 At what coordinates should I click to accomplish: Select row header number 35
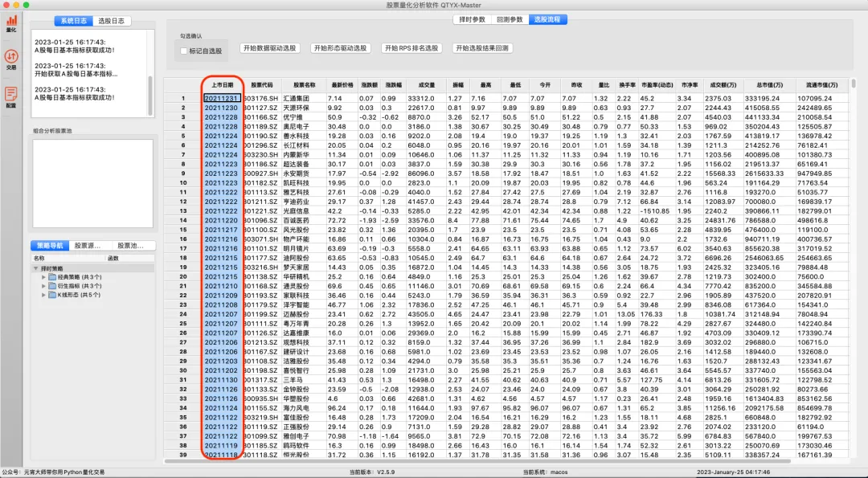point(183,417)
